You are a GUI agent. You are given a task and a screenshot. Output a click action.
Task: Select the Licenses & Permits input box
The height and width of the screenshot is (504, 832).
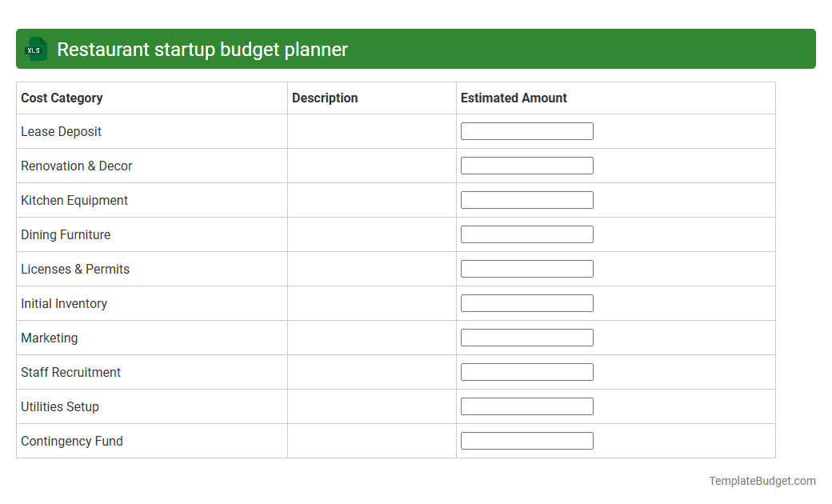click(526, 268)
